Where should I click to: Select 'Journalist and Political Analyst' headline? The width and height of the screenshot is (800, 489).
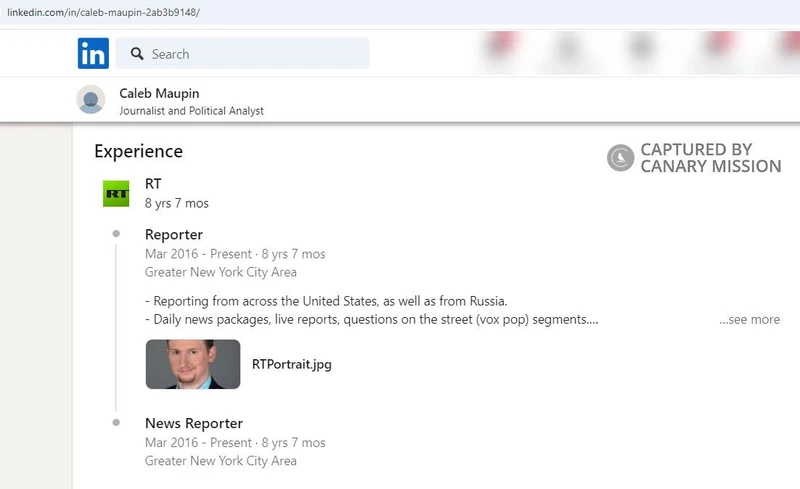coord(191,111)
